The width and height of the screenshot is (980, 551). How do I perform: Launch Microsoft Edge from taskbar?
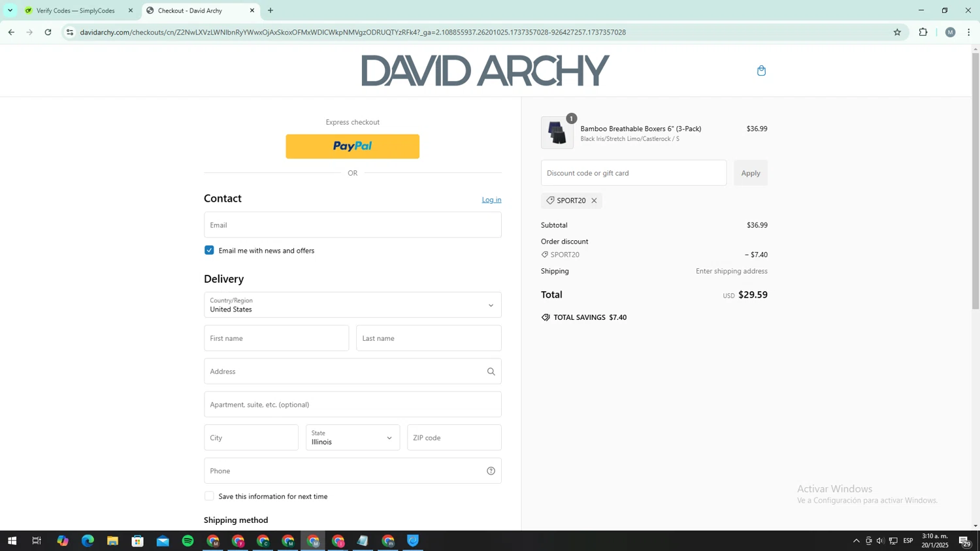coord(88,541)
